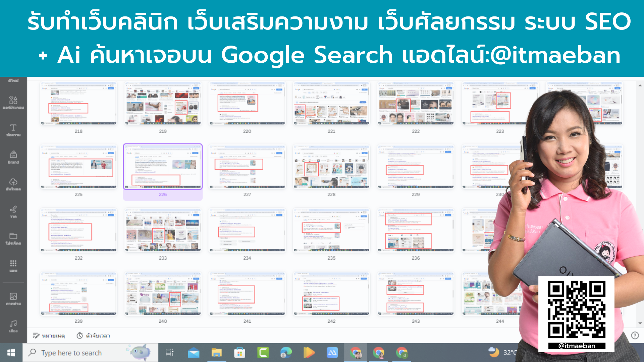Image resolution: width=644 pixels, height=362 pixels.
Task: Select page thumbnail 240
Action: [x=163, y=294]
